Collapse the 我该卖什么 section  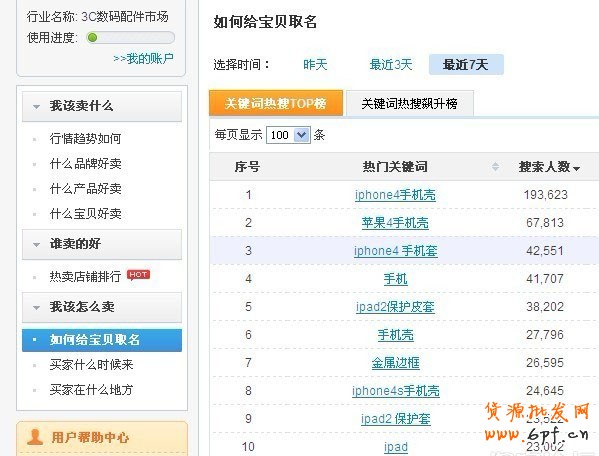click(x=37, y=107)
